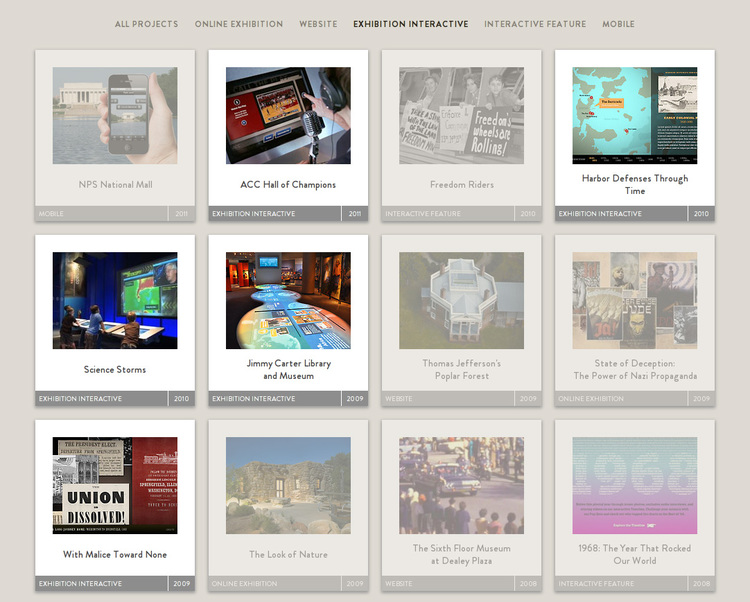The height and width of the screenshot is (602, 750).
Task: Click the With Malice Toward None title
Action: [115, 554]
